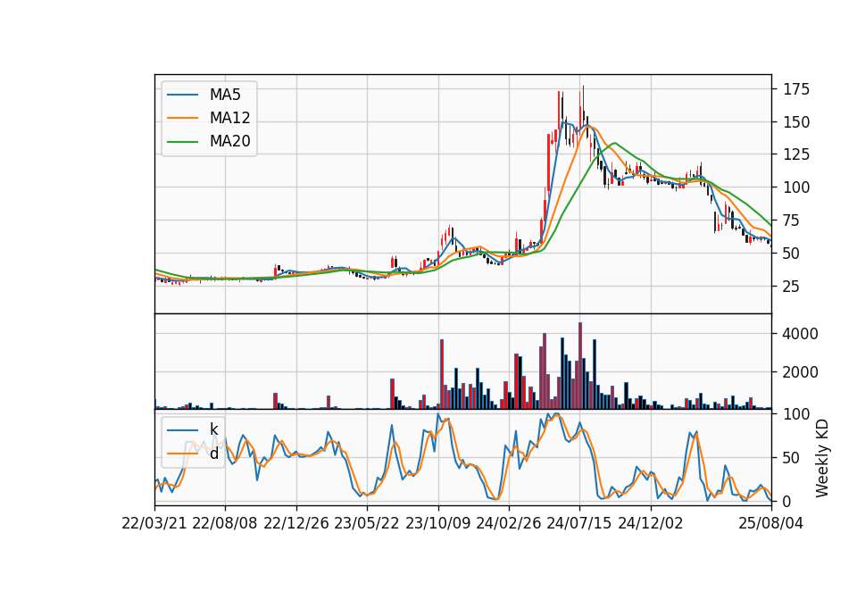Click the tallest volume bar near 24/07/15
Viewport: 857px width, 616px height.
tap(580, 366)
